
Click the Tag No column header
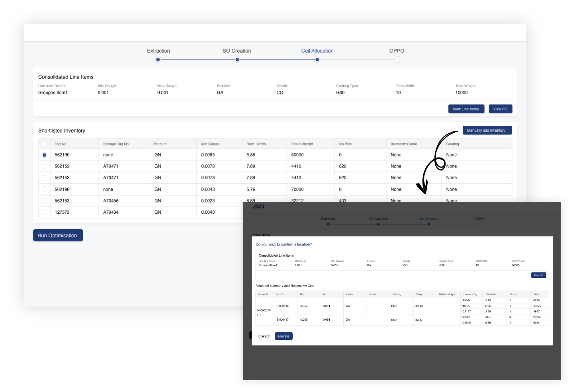click(61, 144)
